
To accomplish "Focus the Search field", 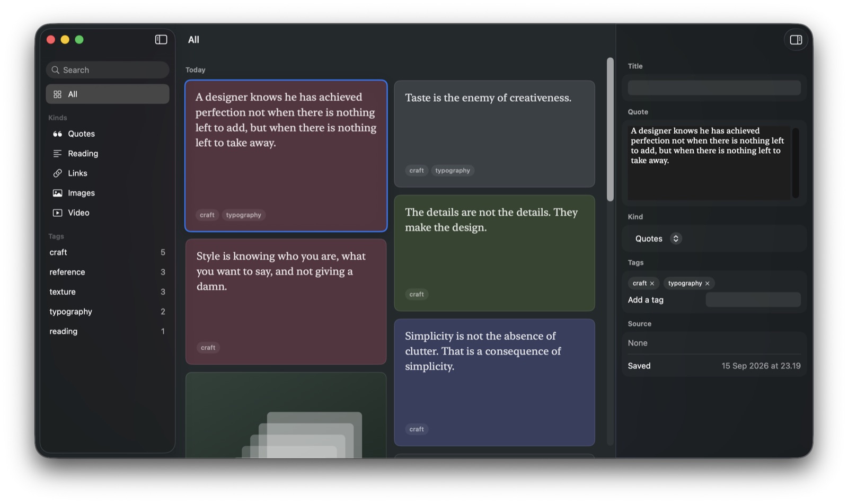I will pyautogui.click(x=108, y=70).
